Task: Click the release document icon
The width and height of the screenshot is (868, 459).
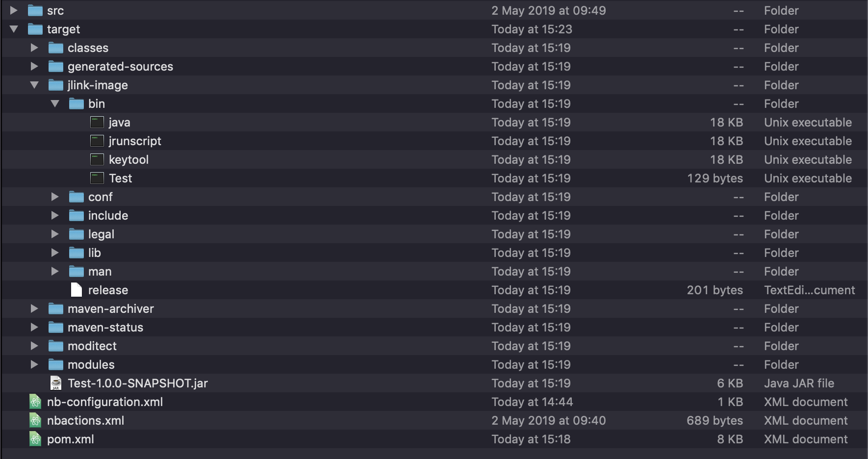Action: pos(77,290)
